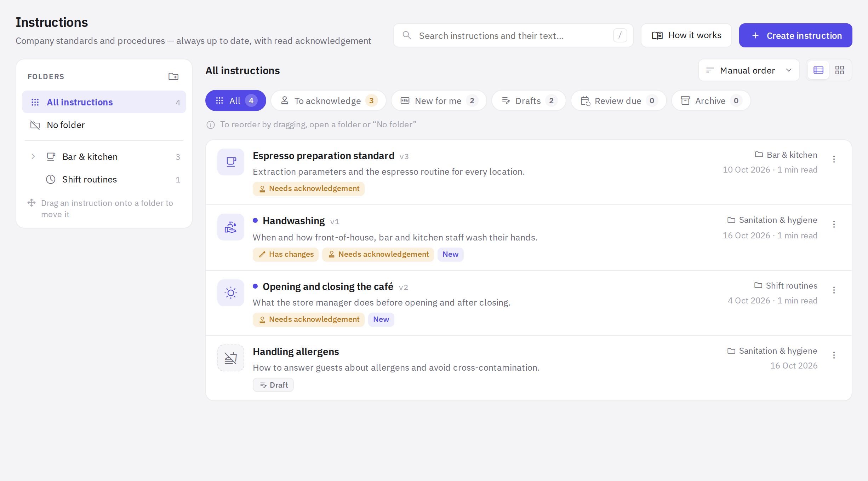Click the Shift routines clock icon
868x481 pixels.
[x=51, y=179]
